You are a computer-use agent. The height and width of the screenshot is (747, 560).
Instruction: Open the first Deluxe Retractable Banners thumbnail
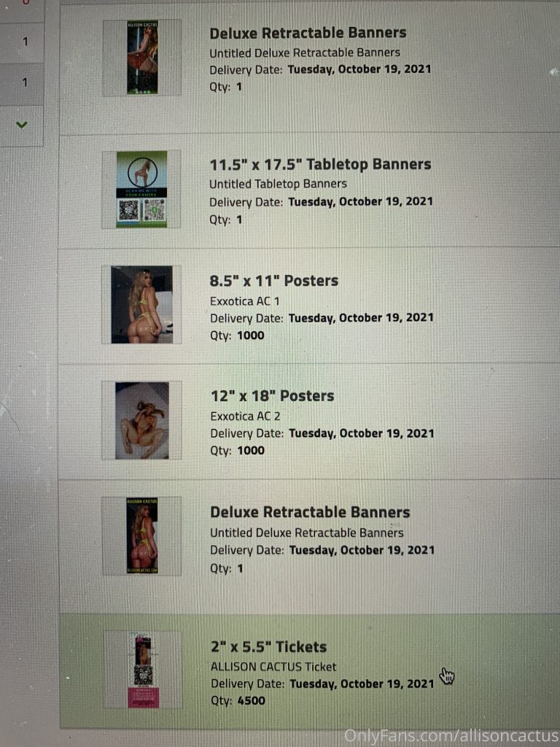pyautogui.click(x=142, y=57)
